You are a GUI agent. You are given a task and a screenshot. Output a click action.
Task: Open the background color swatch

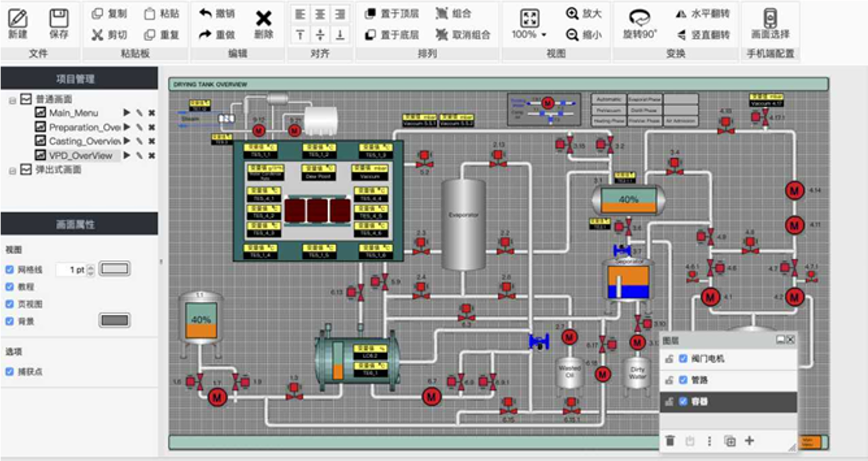(x=115, y=320)
